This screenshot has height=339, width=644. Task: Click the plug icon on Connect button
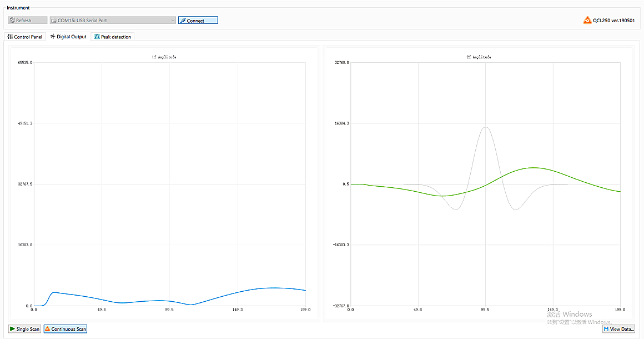[183, 21]
